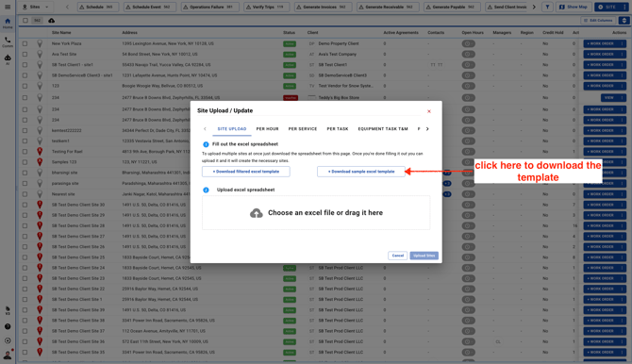The height and width of the screenshot is (364, 632).
Task: Open the user profile avatar icon
Action: (8, 355)
